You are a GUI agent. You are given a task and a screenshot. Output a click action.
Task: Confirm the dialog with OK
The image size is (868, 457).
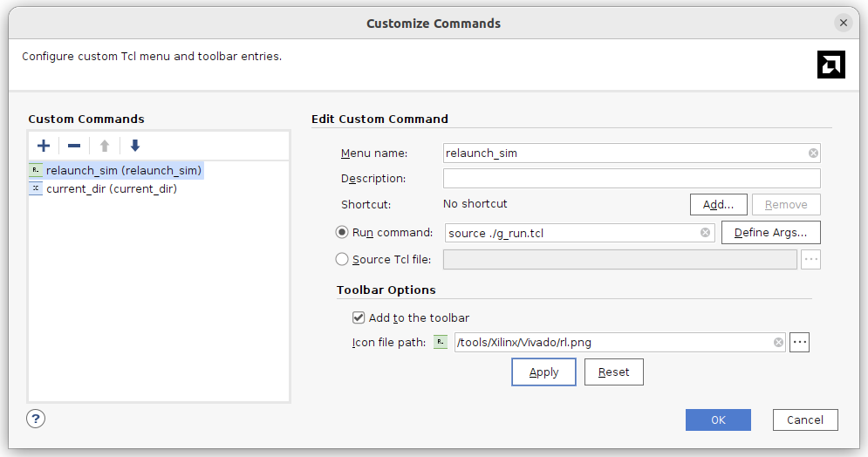point(718,419)
